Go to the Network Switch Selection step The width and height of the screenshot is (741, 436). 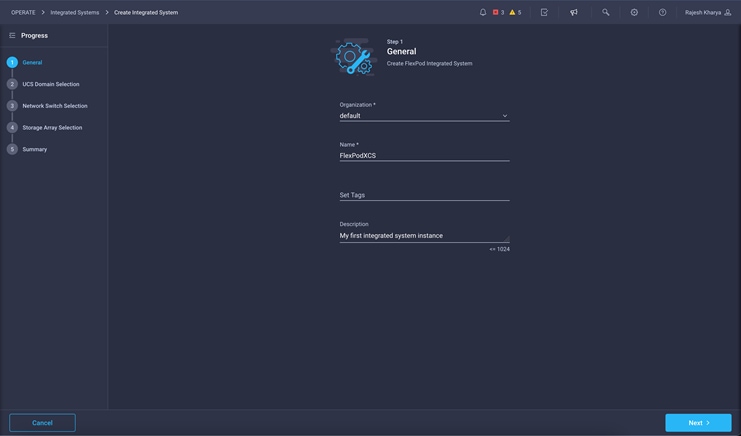pos(55,106)
